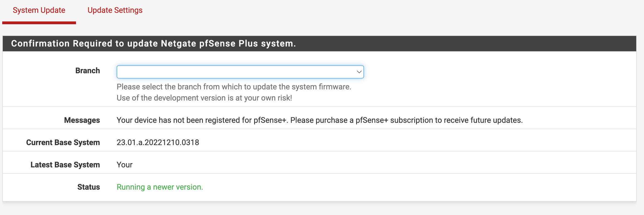The width and height of the screenshot is (644, 215).
Task: Click the Messages row label
Action: 82,120
